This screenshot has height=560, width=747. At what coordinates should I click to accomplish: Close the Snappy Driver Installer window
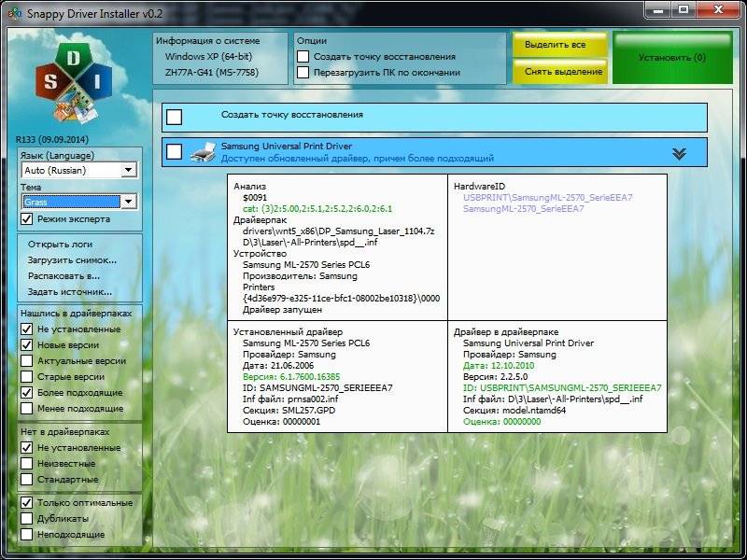718,10
